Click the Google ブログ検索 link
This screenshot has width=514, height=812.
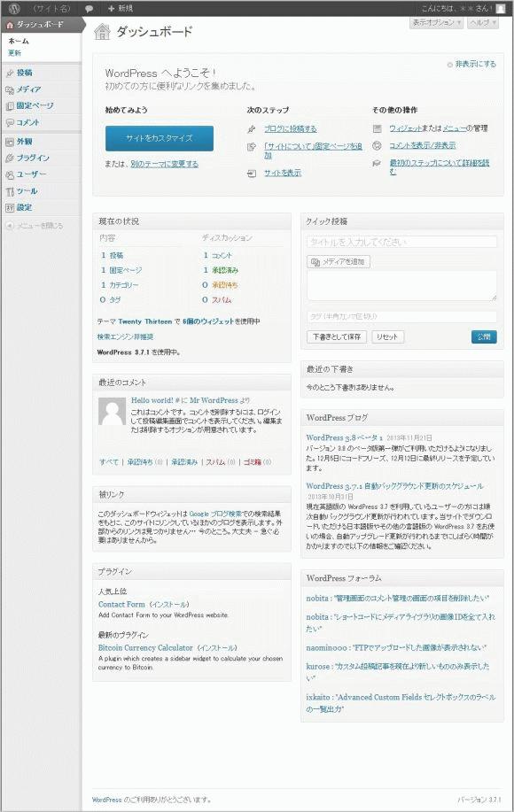(x=215, y=514)
